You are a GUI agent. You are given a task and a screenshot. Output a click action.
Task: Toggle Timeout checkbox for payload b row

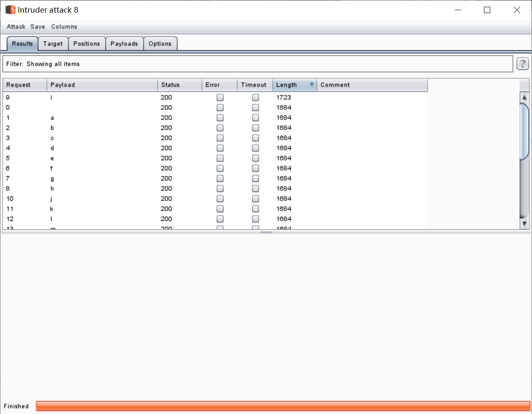pos(255,128)
